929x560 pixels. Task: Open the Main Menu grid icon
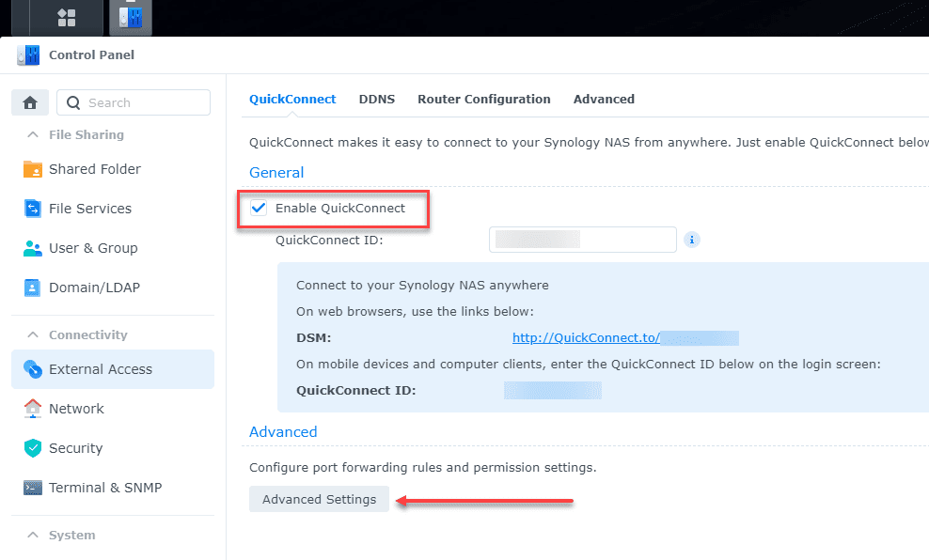pyautogui.click(x=67, y=17)
